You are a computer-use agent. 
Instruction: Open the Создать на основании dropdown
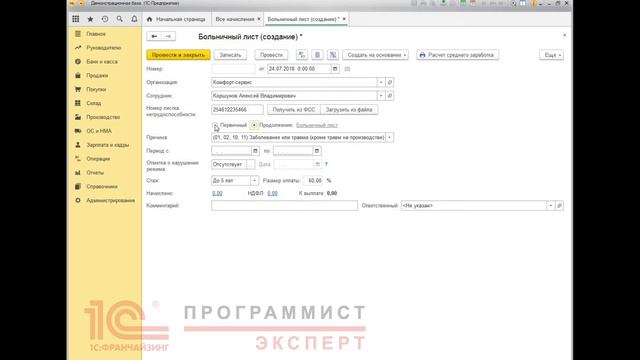tap(376, 55)
